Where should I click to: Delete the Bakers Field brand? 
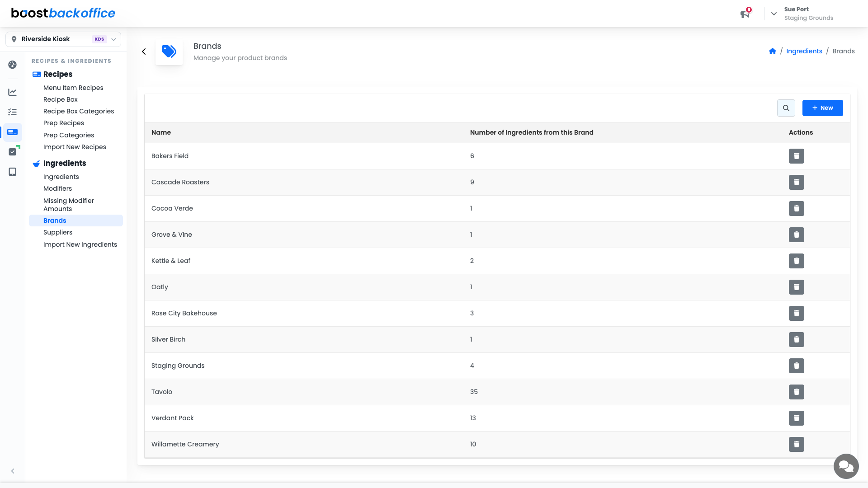tap(797, 156)
